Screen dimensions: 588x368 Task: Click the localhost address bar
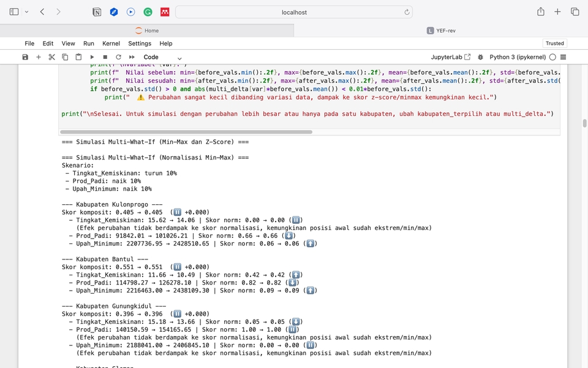(294, 12)
